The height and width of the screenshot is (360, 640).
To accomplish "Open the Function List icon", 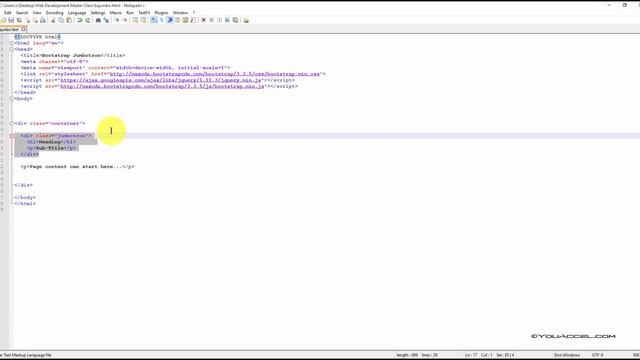I will pyautogui.click(x=193, y=20).
